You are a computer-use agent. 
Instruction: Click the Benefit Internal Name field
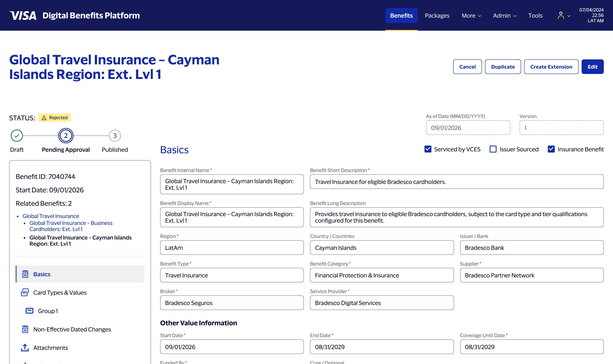232,184
